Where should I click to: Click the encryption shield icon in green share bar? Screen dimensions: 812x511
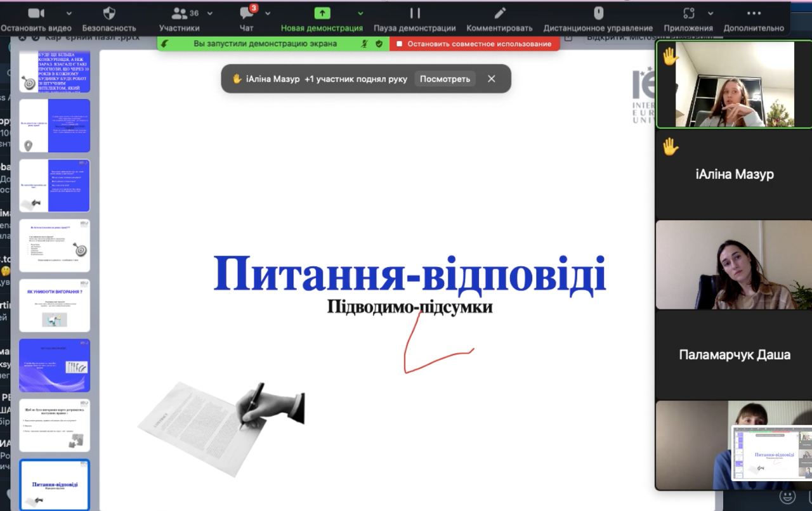coord(379,44)
